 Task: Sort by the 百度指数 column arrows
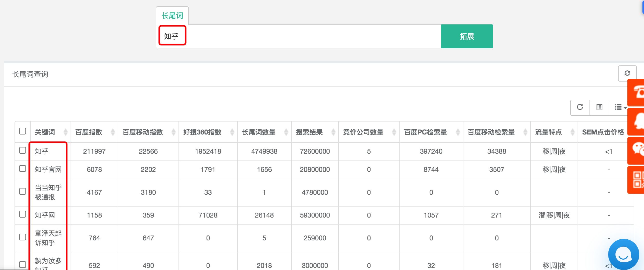tap(113, 132)
